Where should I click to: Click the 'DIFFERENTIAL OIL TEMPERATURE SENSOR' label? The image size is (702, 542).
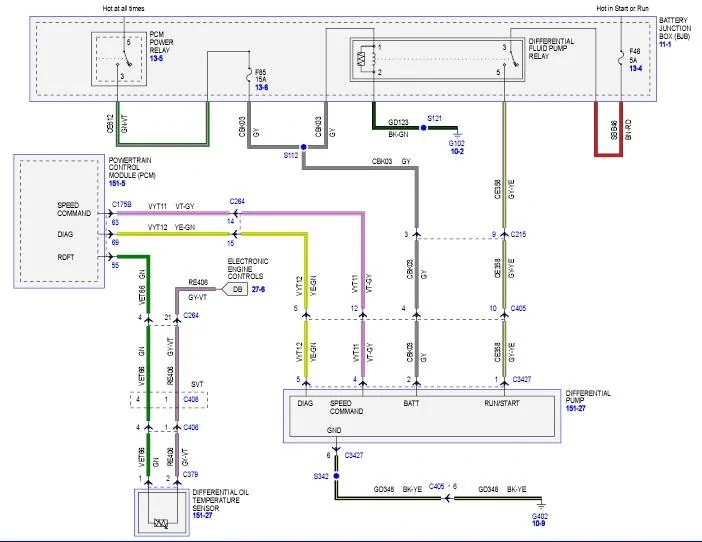tap(220, 500)
